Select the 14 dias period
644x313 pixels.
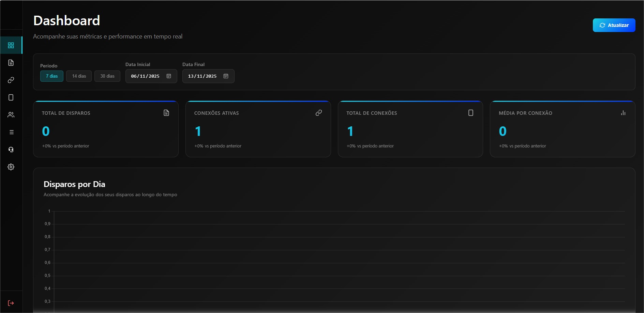79,76
